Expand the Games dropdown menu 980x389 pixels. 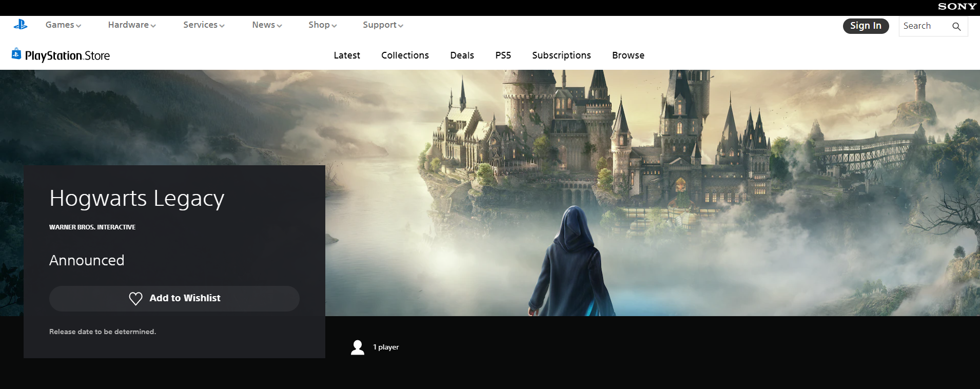click(x=63, y=25)
